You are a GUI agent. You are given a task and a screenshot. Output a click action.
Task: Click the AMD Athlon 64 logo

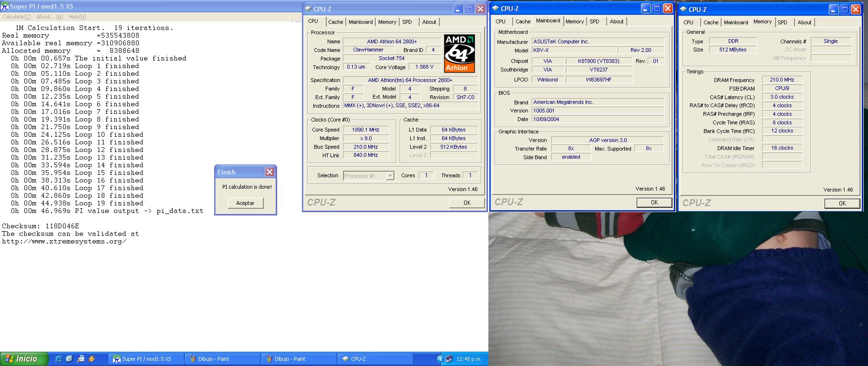(x=459, y=53)
